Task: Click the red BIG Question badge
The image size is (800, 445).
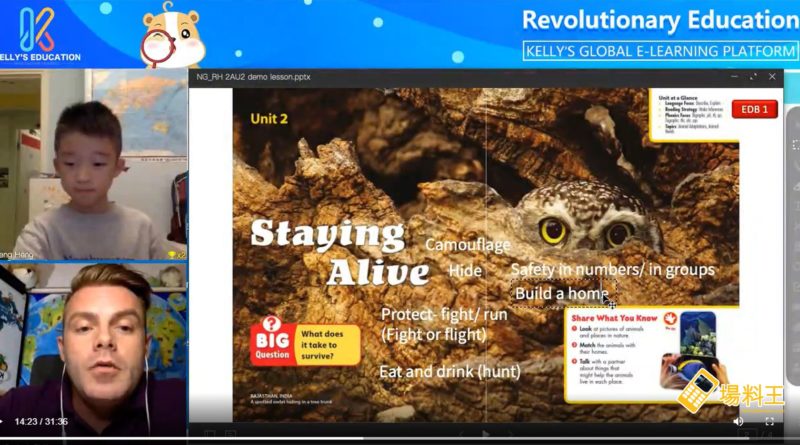Action: tap(273, 342)
